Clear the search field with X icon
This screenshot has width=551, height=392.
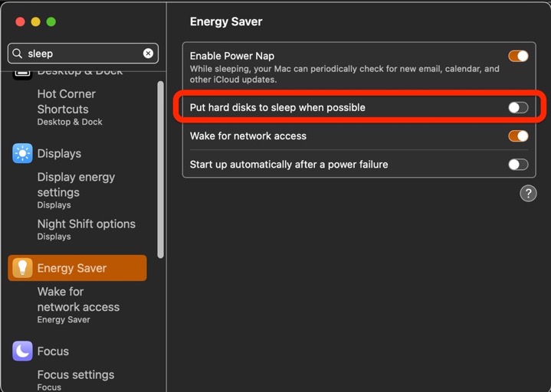(148, 54)
